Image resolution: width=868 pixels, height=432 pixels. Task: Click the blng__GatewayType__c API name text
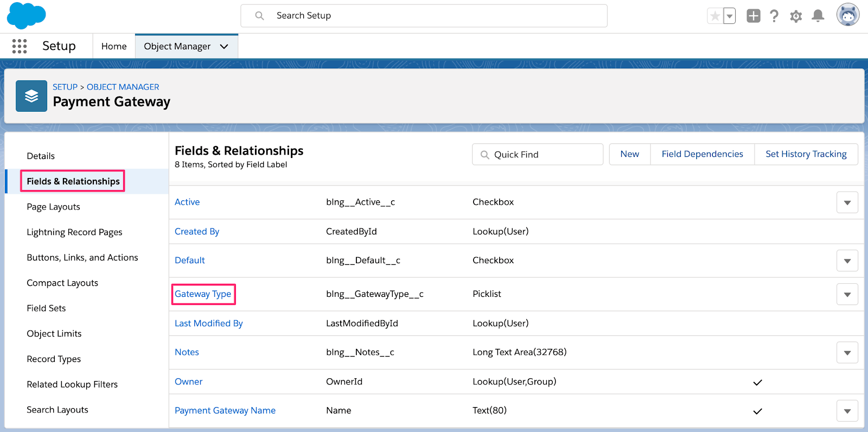pos(375,294)
